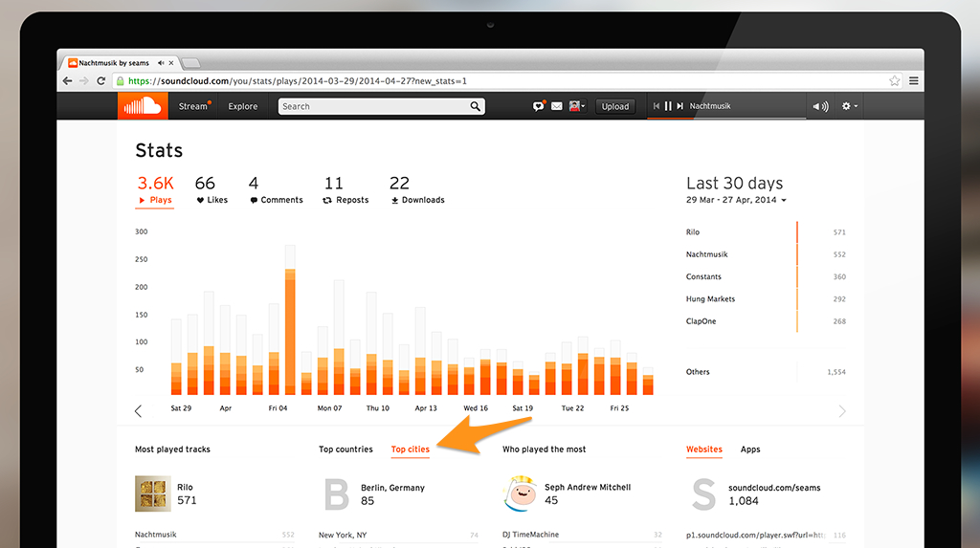This screenshot has height=548, width=980.
Task: Click p1.soundcloud.com/player.swf website row
Action: click(766, 535)
